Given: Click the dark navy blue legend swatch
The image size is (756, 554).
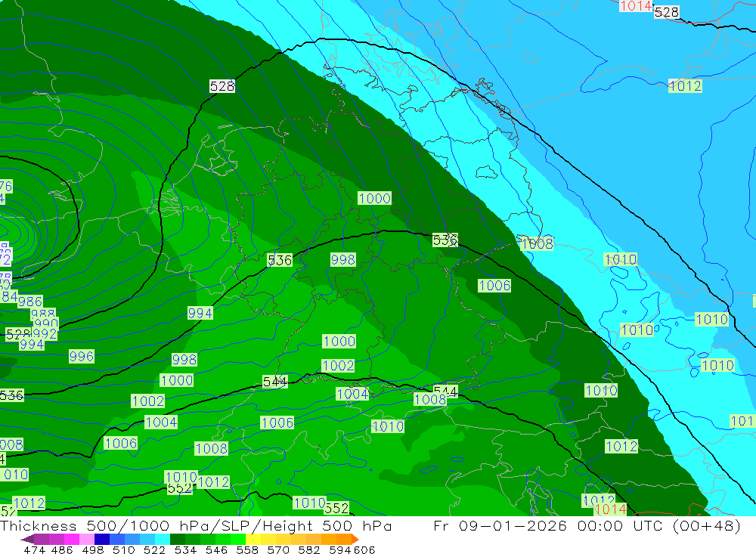Looking at the screenshot, I should tap(102, 539).
